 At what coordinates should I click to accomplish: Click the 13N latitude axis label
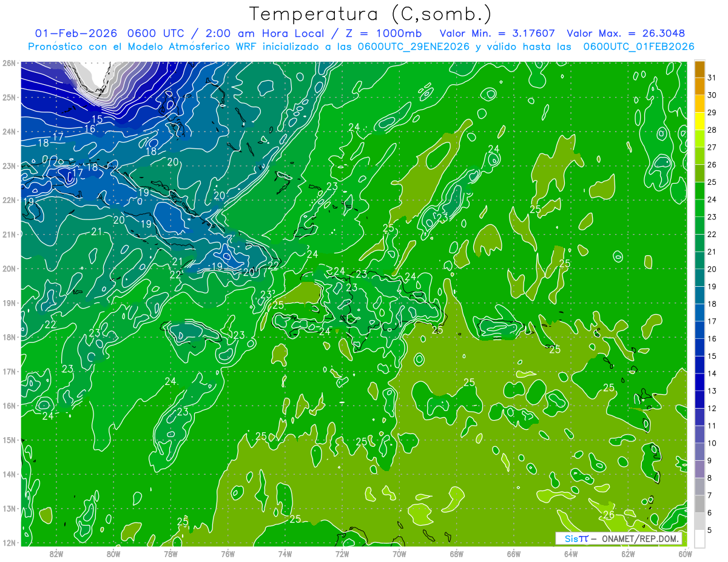pos(8,509)
